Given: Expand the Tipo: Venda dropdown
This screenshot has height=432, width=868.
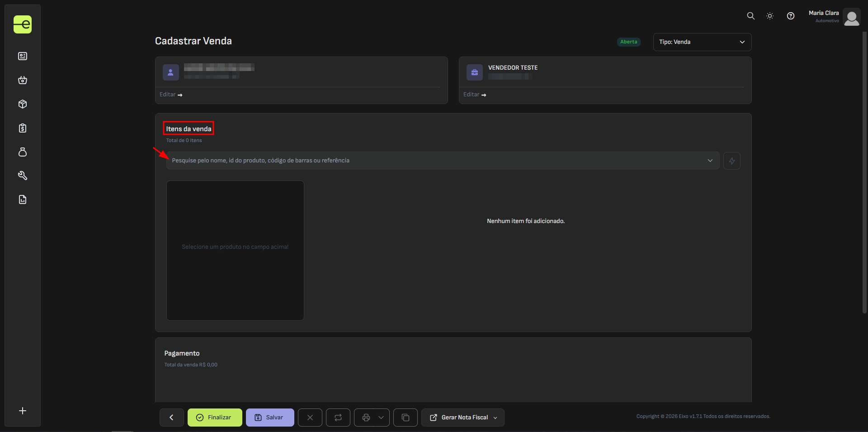Looking at the screenshot, I should pyautogui.click(x=702, y=42).
